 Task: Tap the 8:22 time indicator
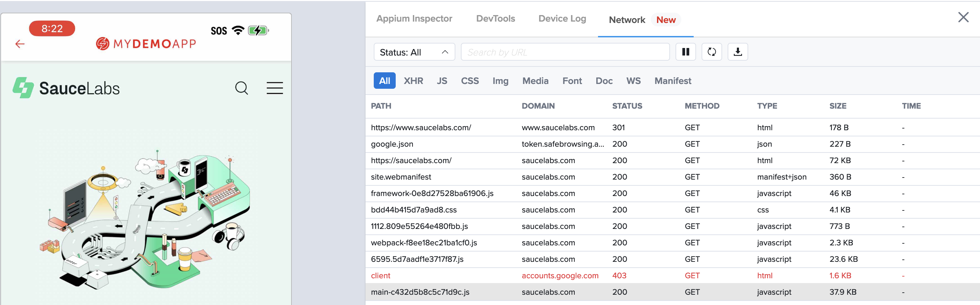point(52,28)
